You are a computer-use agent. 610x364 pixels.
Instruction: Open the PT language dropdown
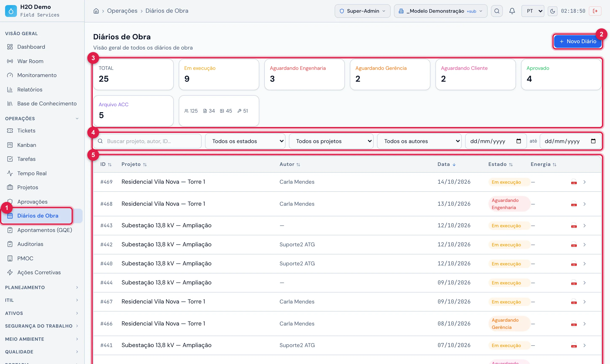(x=532, y=11)
